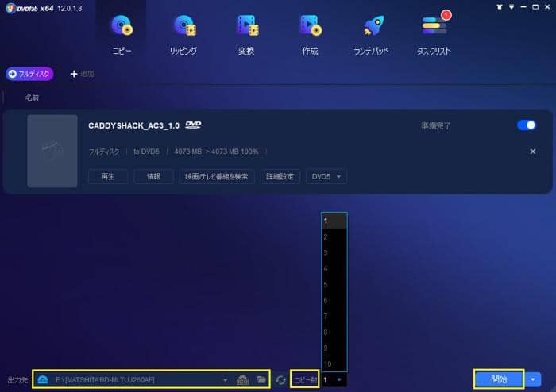Click the '4073 MB -> 4073 MB 100%' text
556x392 pixels.
point(216,152)
